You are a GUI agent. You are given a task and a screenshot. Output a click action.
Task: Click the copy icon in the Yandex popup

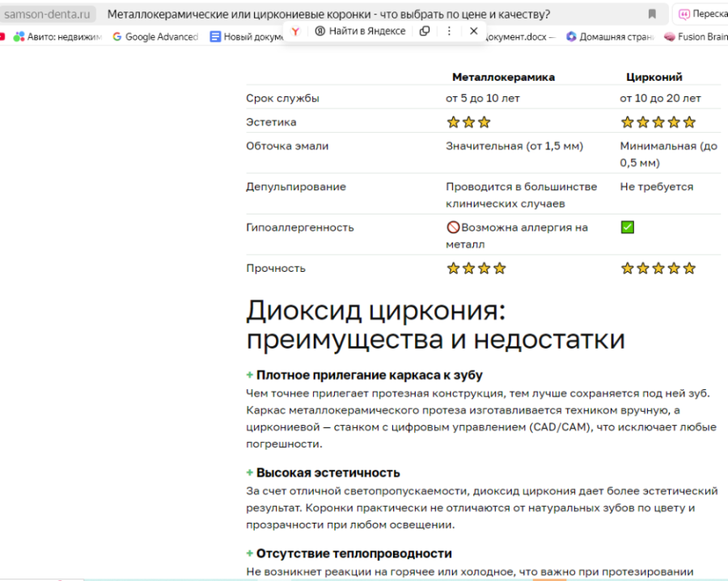click(425, 31)
